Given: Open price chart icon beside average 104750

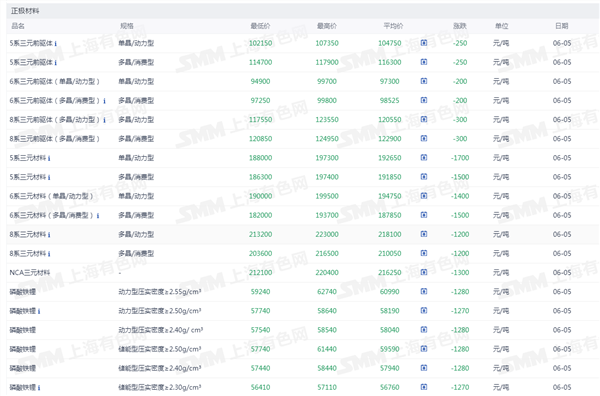Looking at the screenshot, I should pyautogui.click(x=424, y=43).
